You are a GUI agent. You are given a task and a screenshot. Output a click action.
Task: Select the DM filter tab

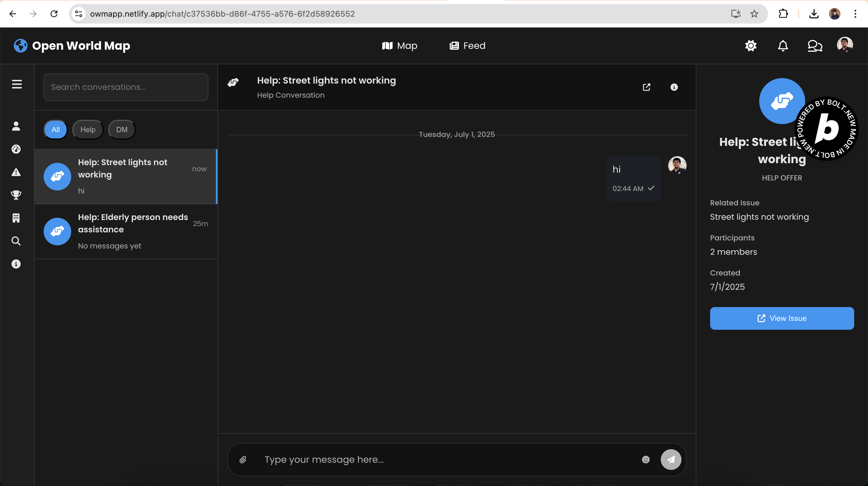click(x=122, y=130)
